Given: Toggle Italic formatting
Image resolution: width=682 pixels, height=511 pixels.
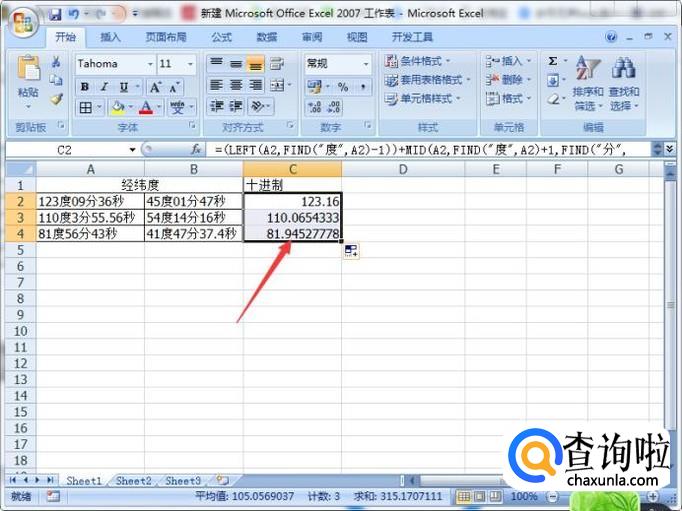Looking at the screenshot, I should click(x=104, y=87).
